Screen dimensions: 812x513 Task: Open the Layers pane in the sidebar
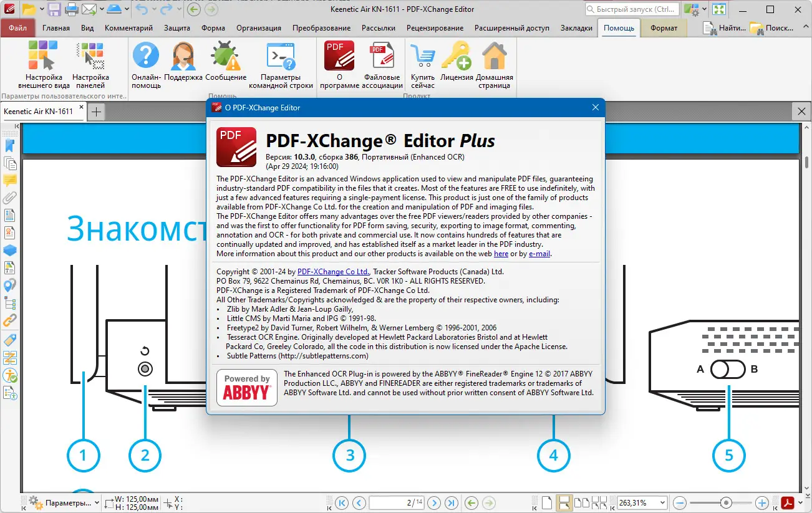[10, 249]
